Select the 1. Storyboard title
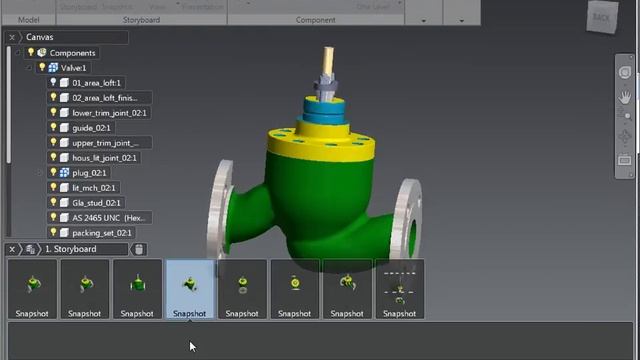640x360 pixels. coord(70,249)
